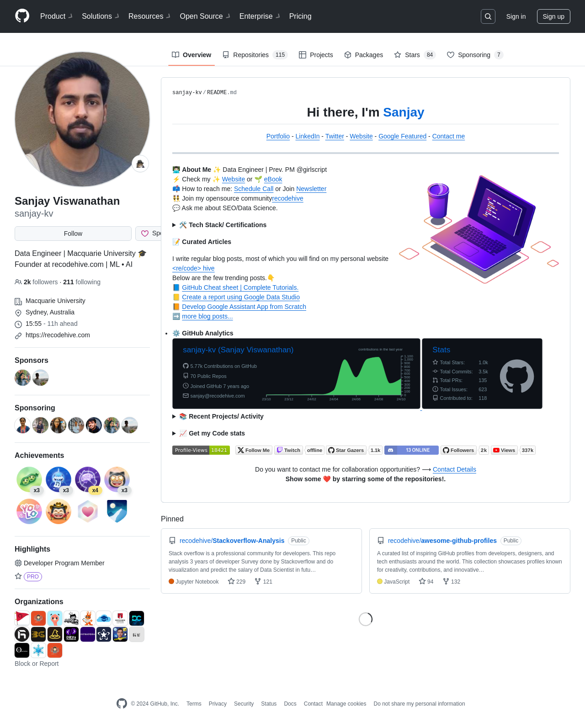This screenshot has height=728, width=585.
Task: Click the YOLO achievement badge
Action: (29, 511)
